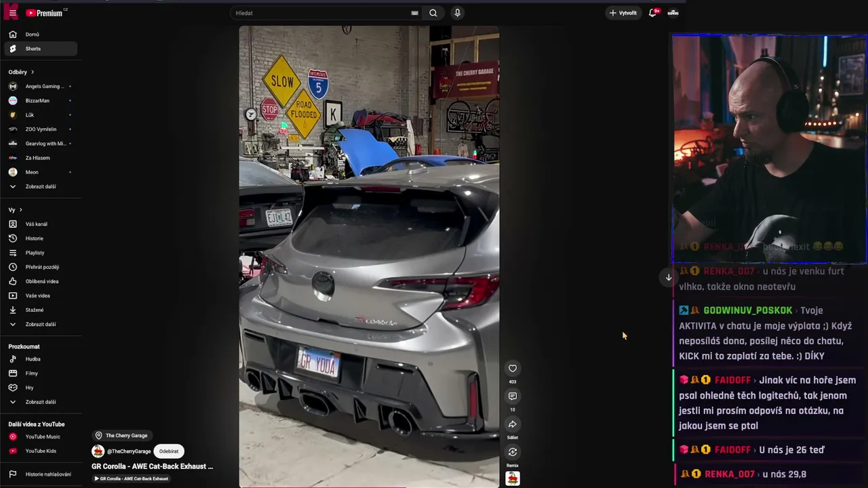Share the Short via Sdílet icon
Image resolution: width=868 pixels, height=488 pixels.
click(x=513, y=424)
